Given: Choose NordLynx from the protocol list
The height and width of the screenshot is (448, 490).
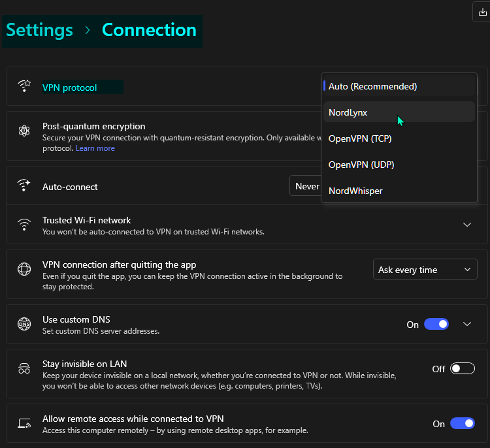Looking at the screenshot, I should (x=399, y=112).
